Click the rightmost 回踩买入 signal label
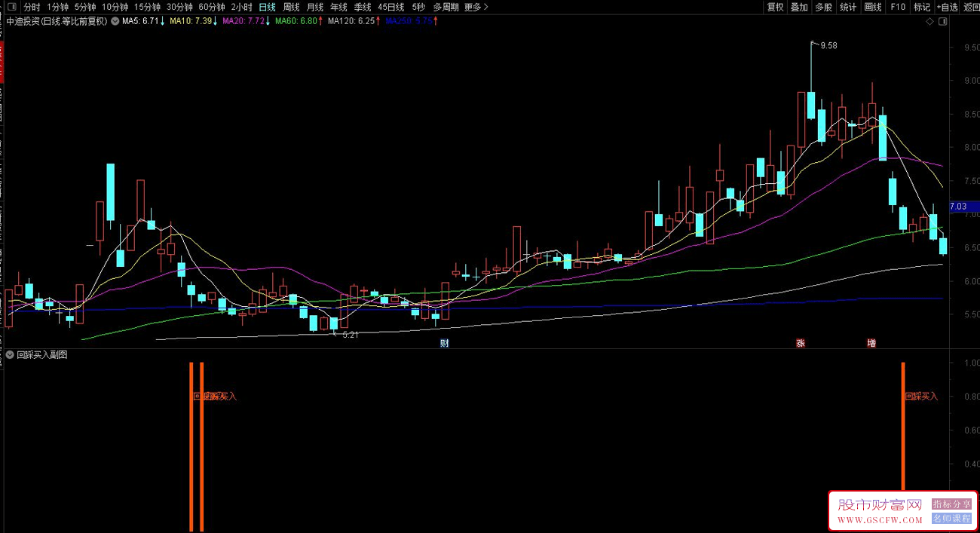The image size is (980, 533). [922, 396]
